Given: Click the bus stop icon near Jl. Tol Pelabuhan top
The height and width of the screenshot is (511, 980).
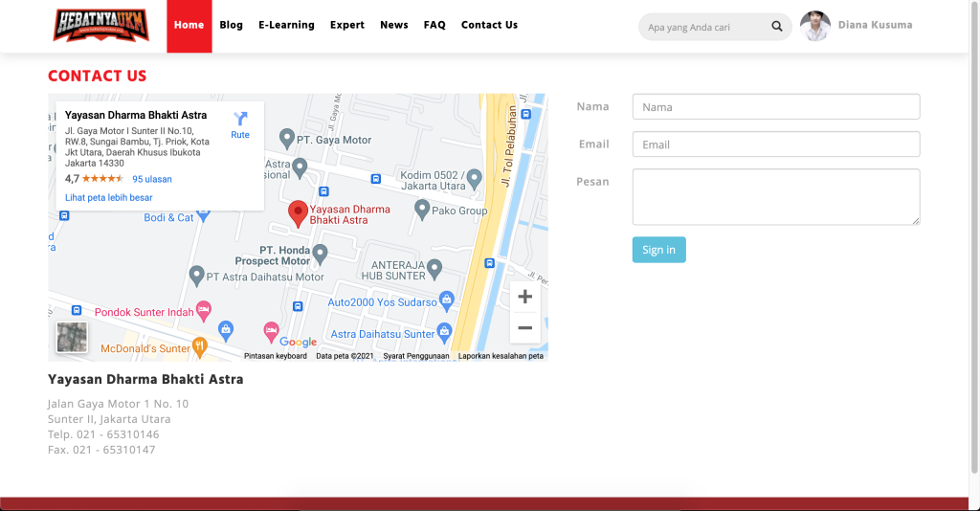Looking at the screenshot, I should 526,114.
